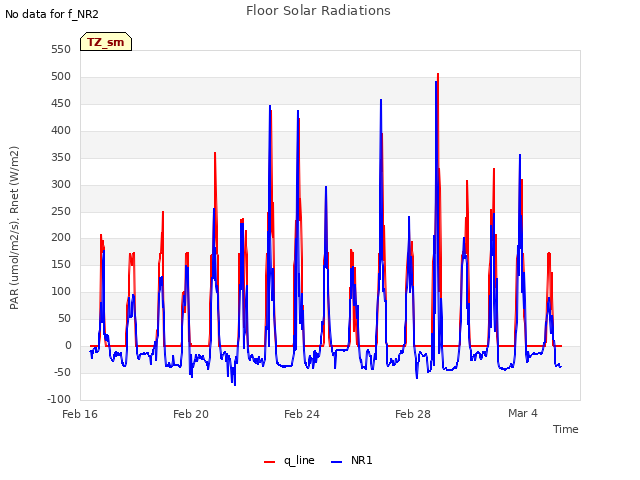Click the 50 y-axis tick label
This screenshot has width=640, height=480.
click(64, 319)
